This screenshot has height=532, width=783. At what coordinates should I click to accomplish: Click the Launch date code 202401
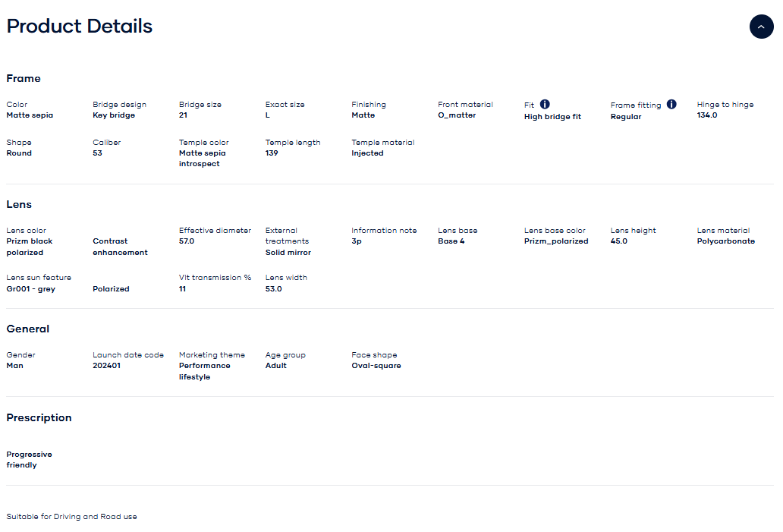coord(106,366)
